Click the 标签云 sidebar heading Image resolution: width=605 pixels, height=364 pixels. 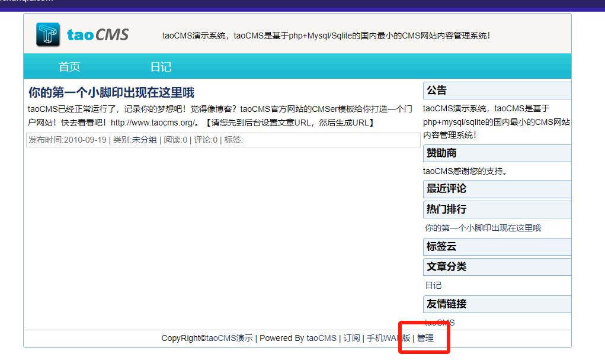(x=441, y=247)
